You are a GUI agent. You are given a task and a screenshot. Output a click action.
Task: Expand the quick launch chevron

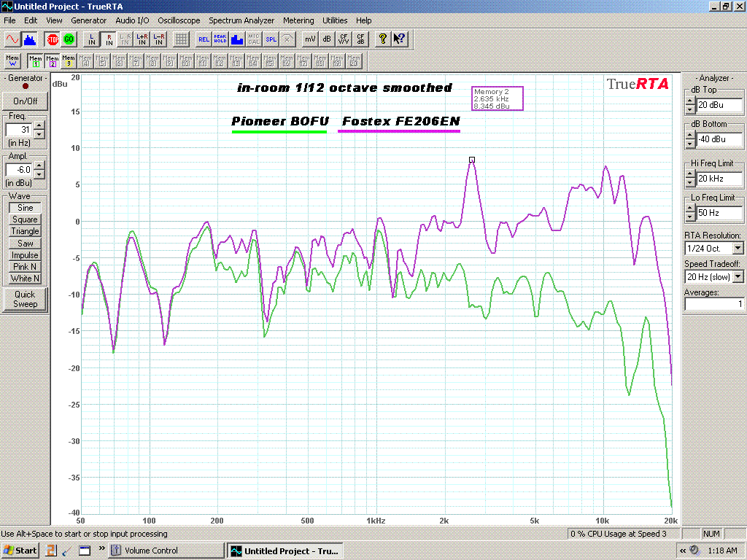point(101,548)
